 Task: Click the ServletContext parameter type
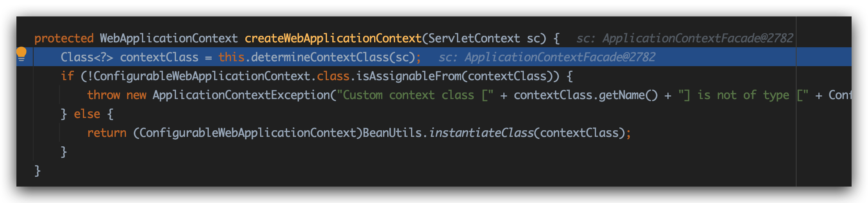pos(474,38)
